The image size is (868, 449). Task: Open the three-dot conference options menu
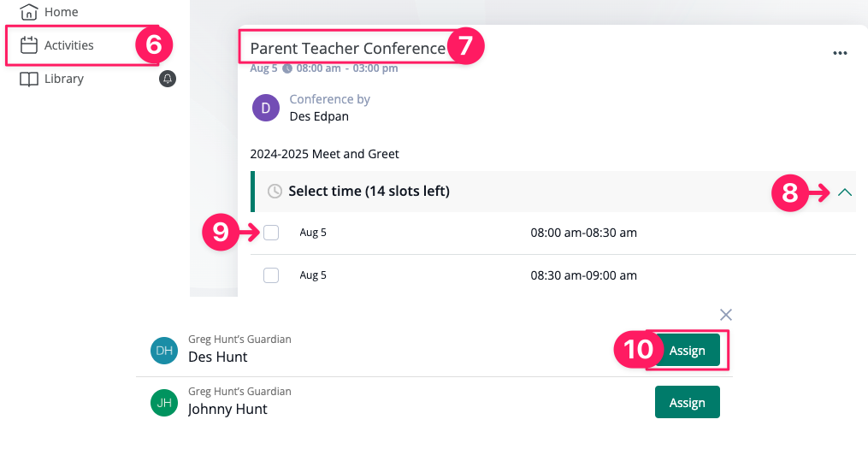click(x=840, y=53)
